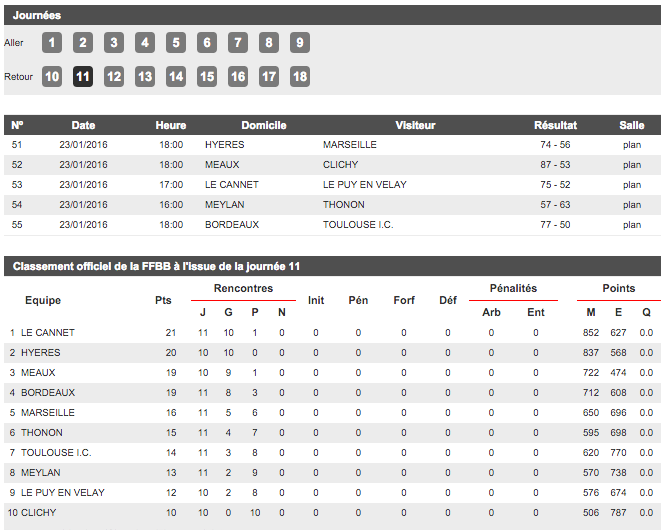Open the plan link for Meaux vs Clichy
Viewport: 661px width, 530px height.
point(631,165)
